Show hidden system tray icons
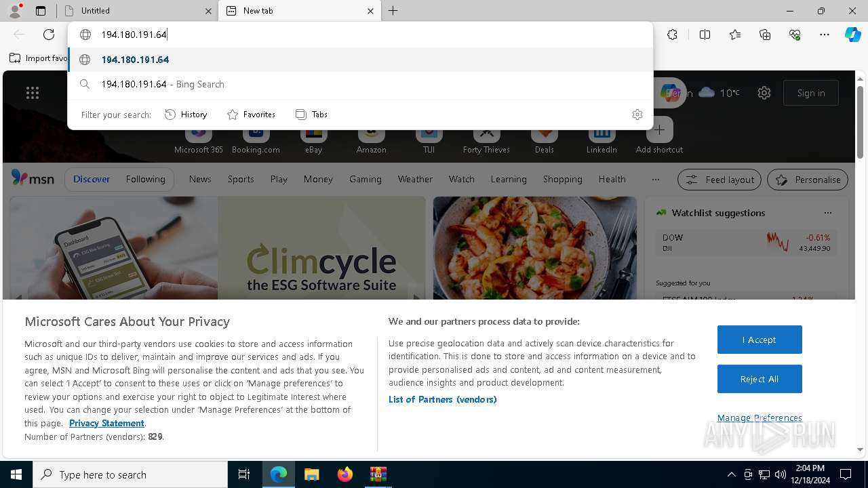Image resolution: width=868 pixels, height=488 pixels. click(x=731, y=474)
